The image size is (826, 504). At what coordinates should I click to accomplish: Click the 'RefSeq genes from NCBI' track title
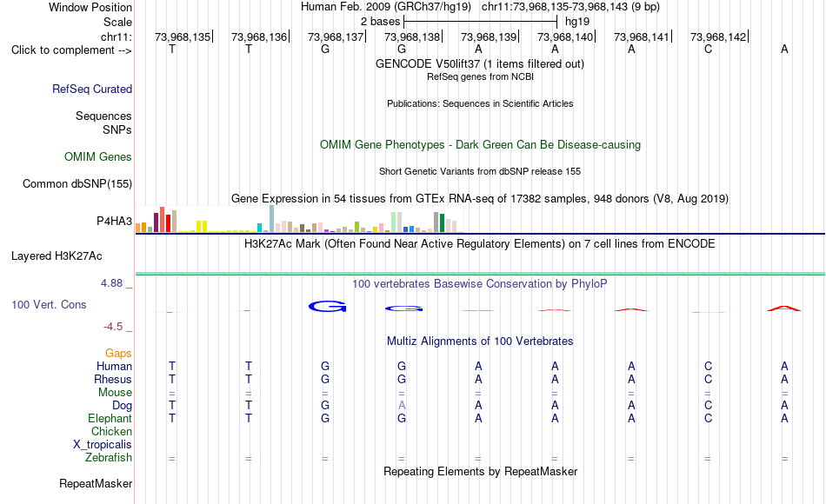pos(480,76)
